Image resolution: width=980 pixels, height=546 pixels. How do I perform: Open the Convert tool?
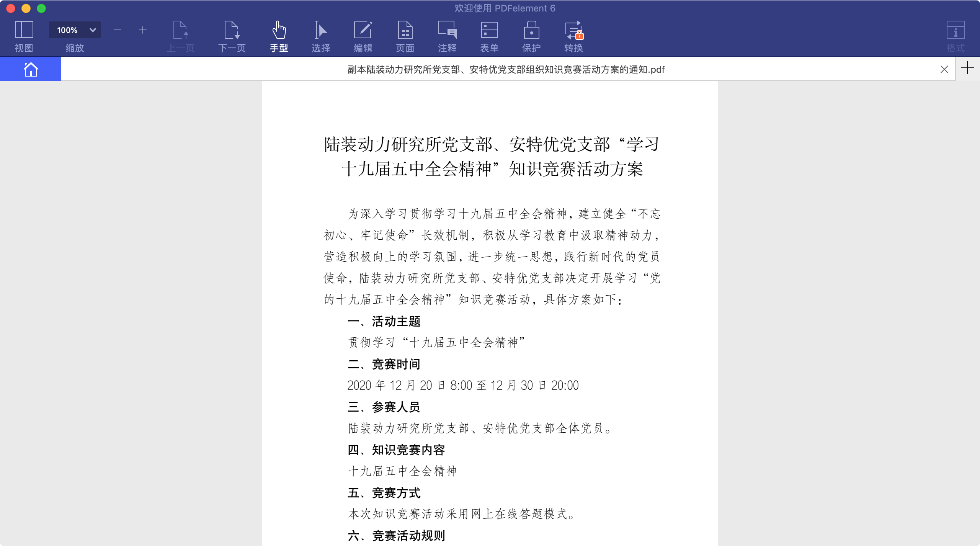click(573, 36)
